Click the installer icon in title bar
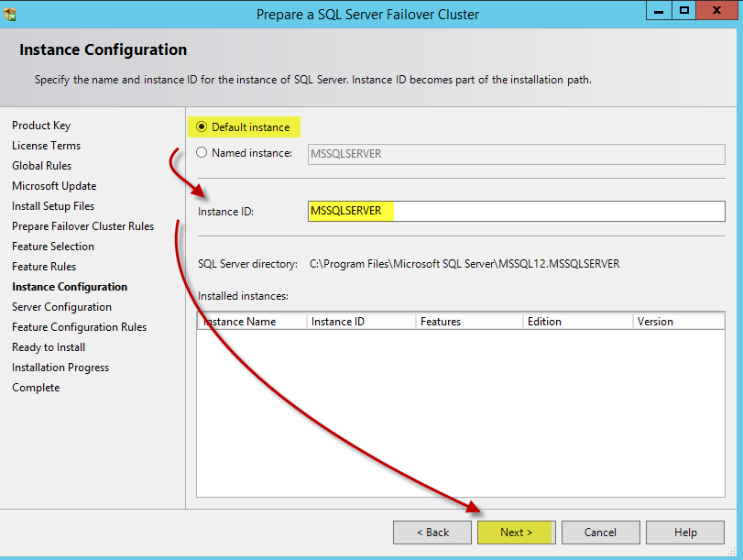This screenshot has width=743, height=560. [10, 15]
